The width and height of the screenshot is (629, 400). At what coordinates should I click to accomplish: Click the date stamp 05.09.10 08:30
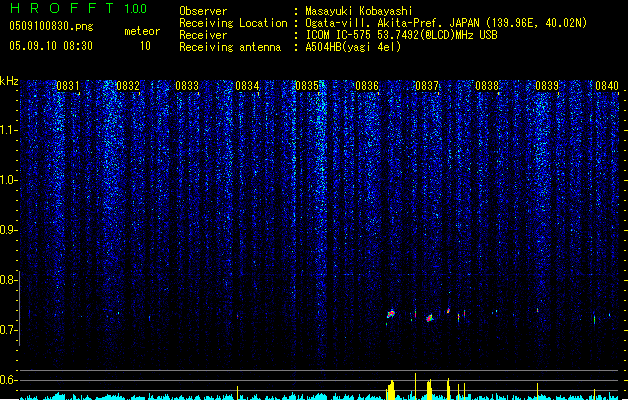[51, 46]
